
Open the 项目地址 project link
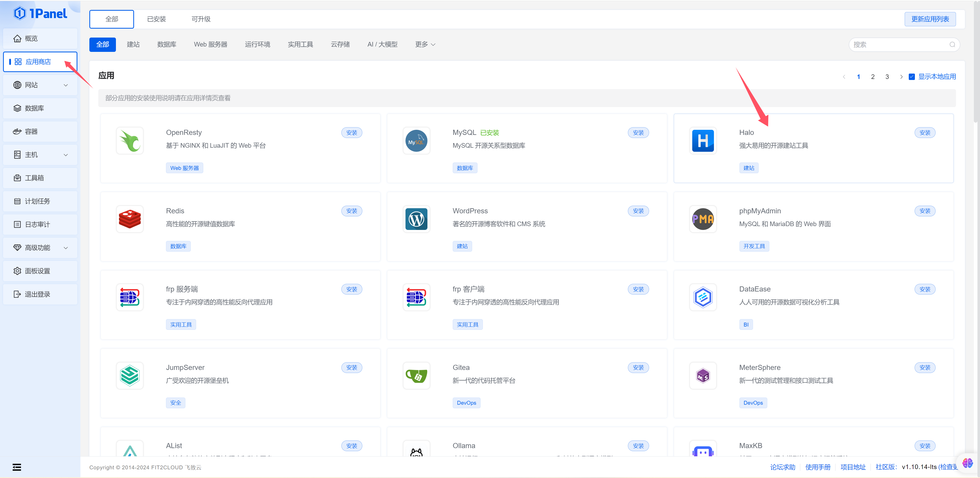[853, 467]
